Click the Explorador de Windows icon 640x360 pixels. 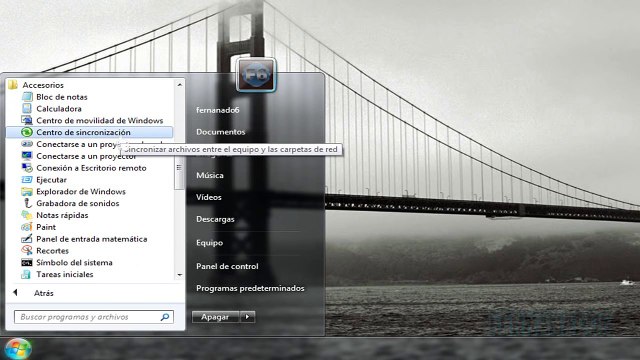click(x=27, y=191)
